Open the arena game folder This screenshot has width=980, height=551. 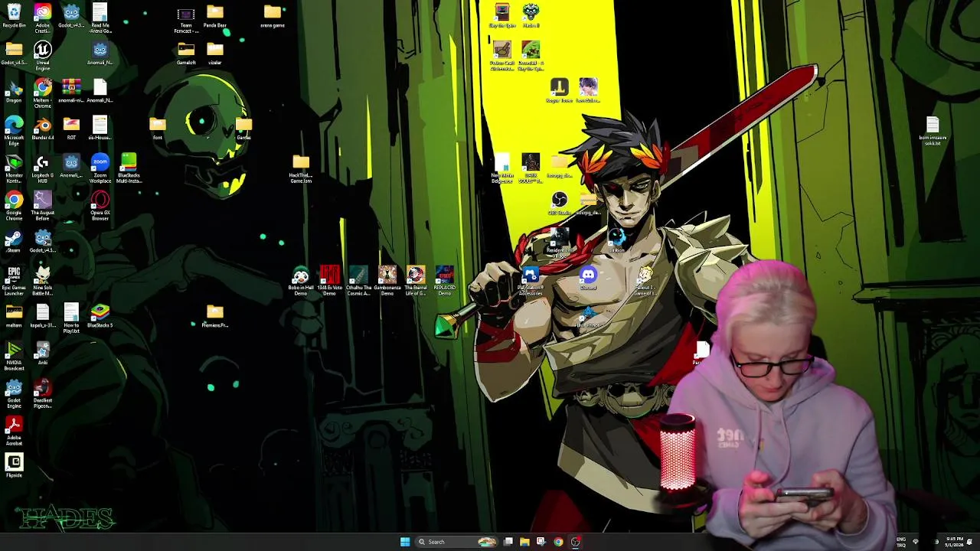pos(273,16)
